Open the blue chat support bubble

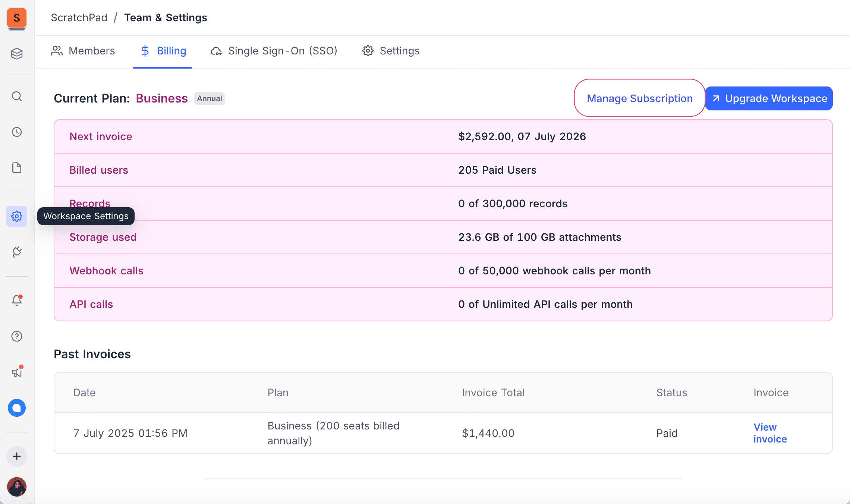pyautogui.click(x=17, y=408)
